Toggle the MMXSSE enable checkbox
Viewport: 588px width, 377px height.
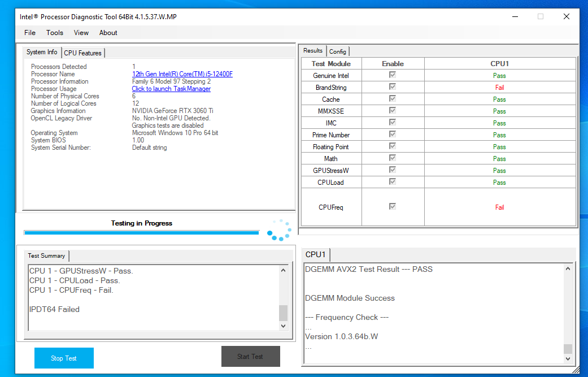393,111
